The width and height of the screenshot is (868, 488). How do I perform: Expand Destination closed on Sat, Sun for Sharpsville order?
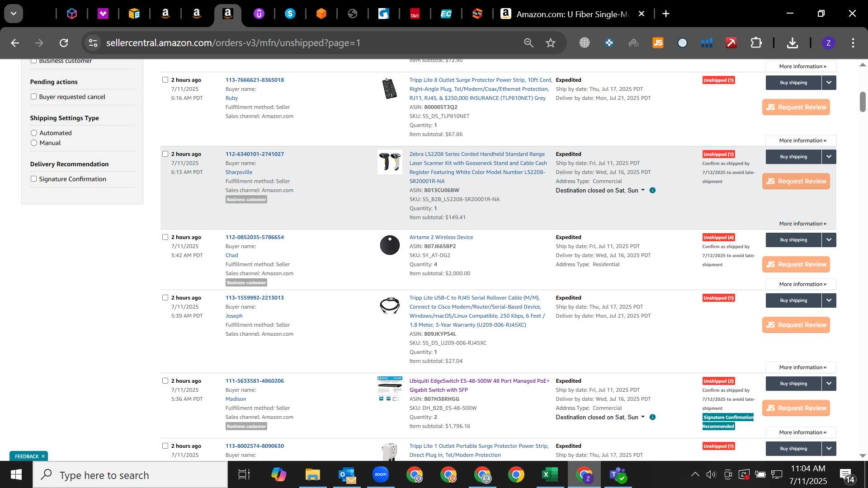(x=600, y=190)
